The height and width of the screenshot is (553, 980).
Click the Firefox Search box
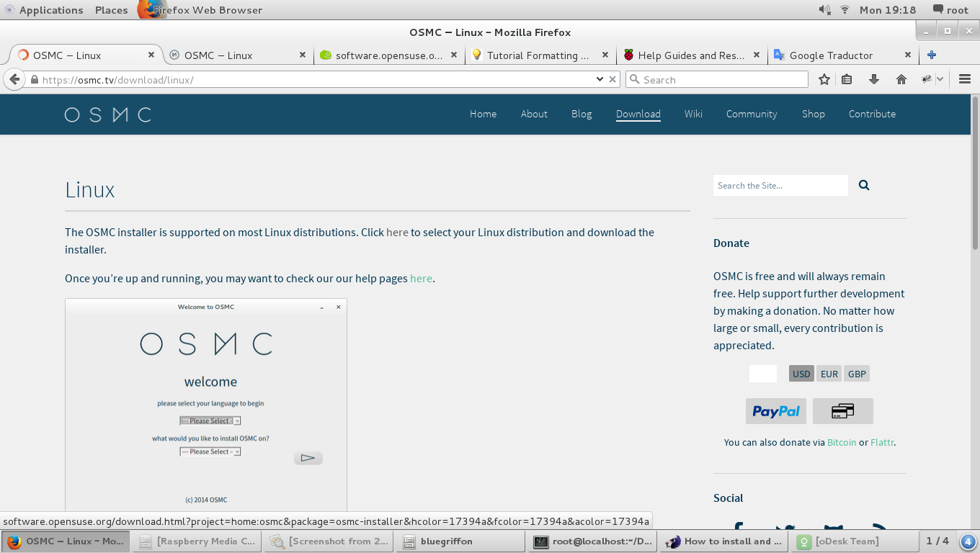point(717,79)
